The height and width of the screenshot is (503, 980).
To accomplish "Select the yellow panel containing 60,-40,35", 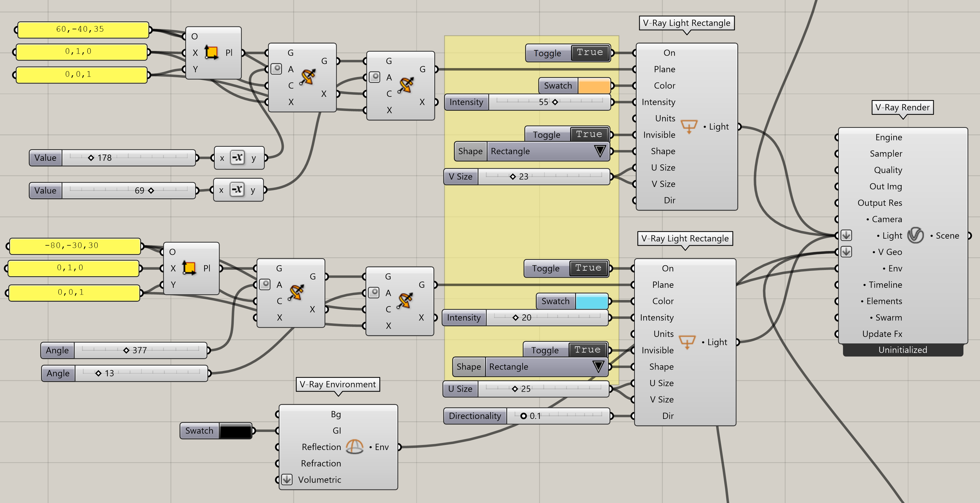I will pos(83,30).
